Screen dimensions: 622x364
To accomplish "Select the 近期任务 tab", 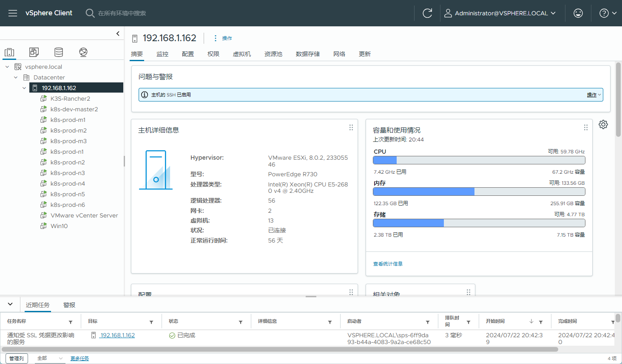I will 38,305.
